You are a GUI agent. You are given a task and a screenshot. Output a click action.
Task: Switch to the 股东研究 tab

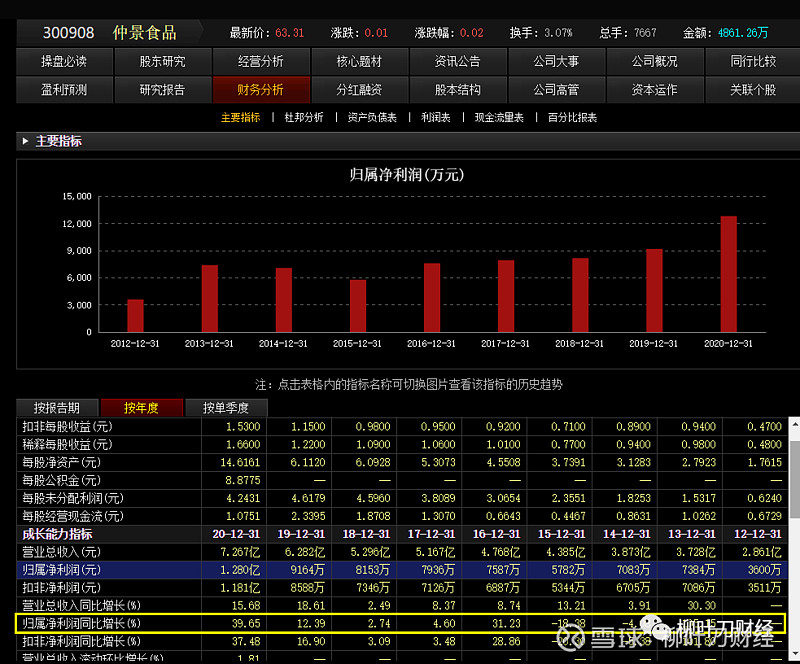point(163,62)
